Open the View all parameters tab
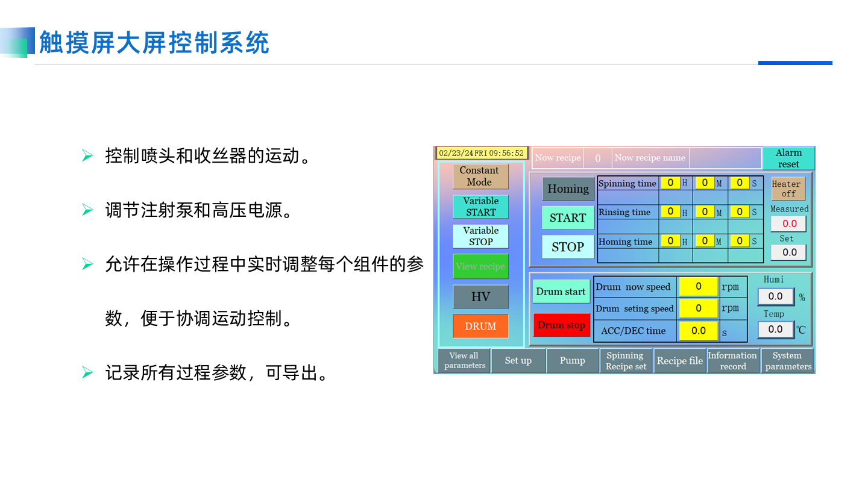 (x=464, y=360)
